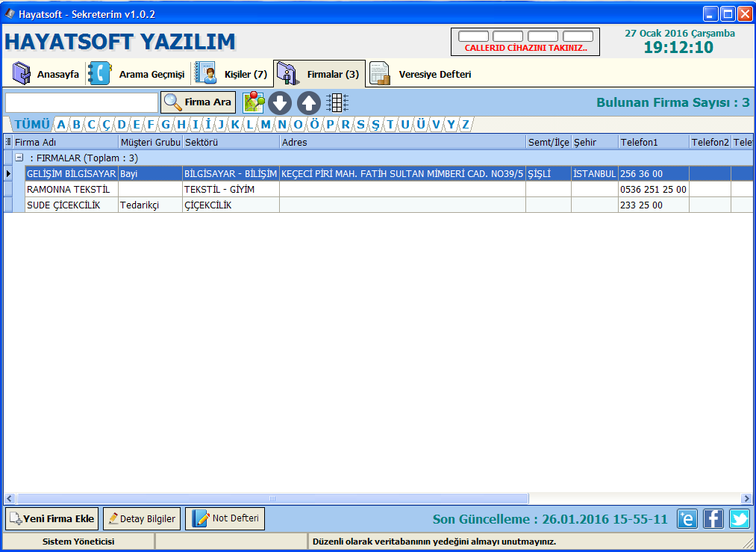Click the horizontal scrollbar right arrow
This screenshot has width=756, height=552.
746,498
